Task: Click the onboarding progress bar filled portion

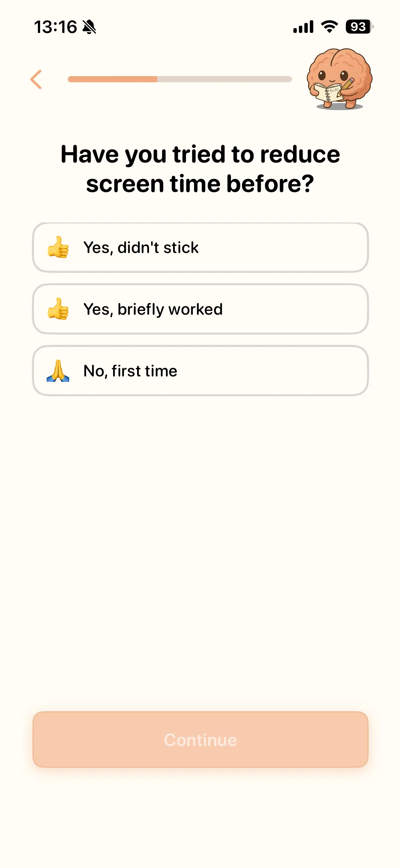Action: [112, 79]
